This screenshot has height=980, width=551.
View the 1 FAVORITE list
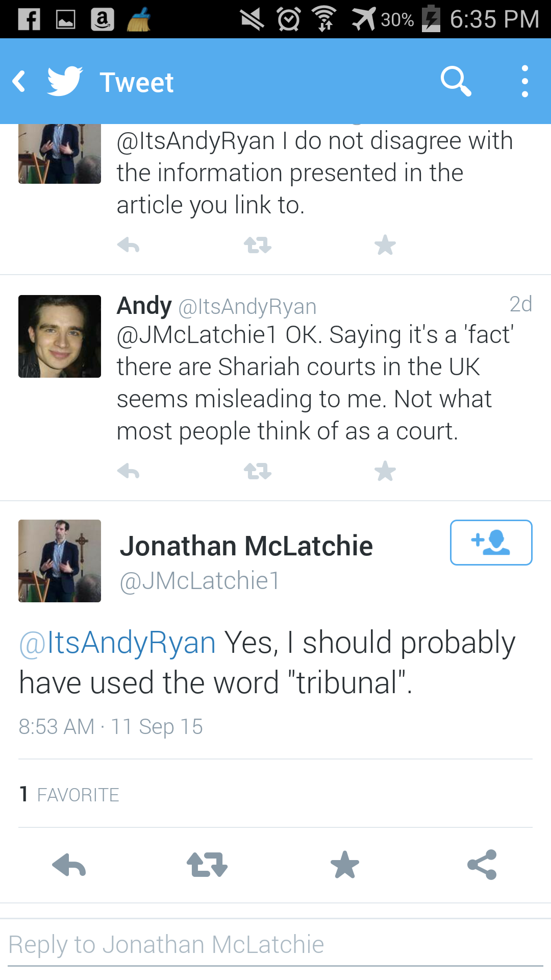[69, 794]
